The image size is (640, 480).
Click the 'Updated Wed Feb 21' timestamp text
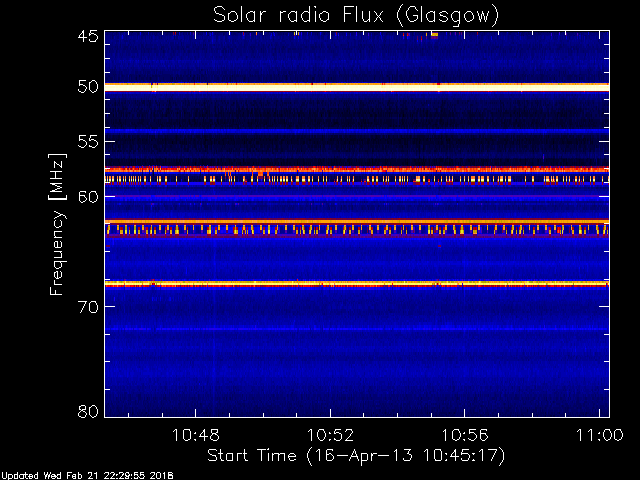click(87, 476)
